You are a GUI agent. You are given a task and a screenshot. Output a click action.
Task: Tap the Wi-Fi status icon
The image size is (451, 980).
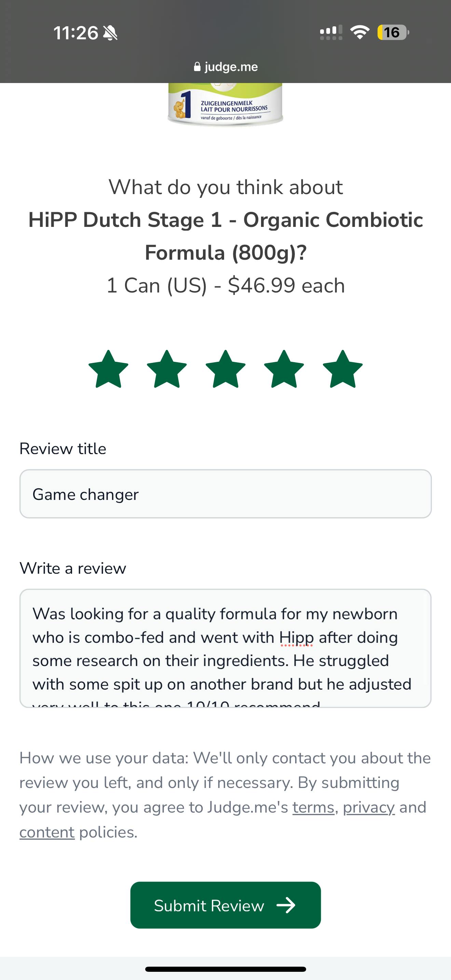360,32
